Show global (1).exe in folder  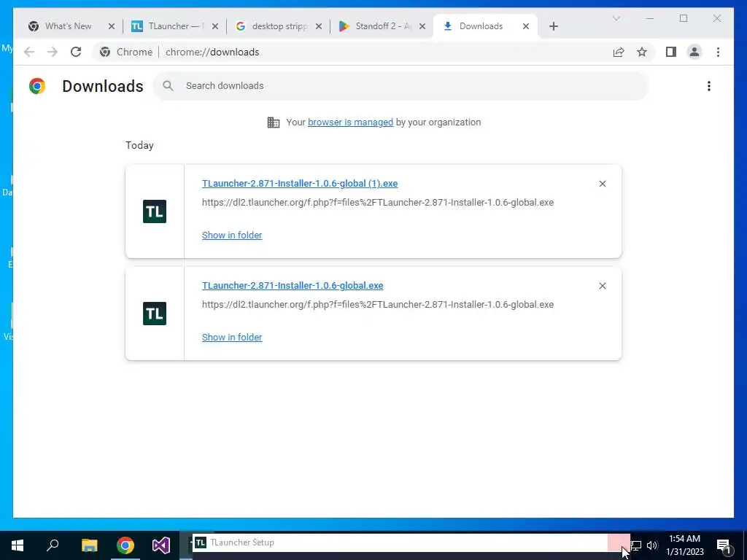(x=232, y=236)
